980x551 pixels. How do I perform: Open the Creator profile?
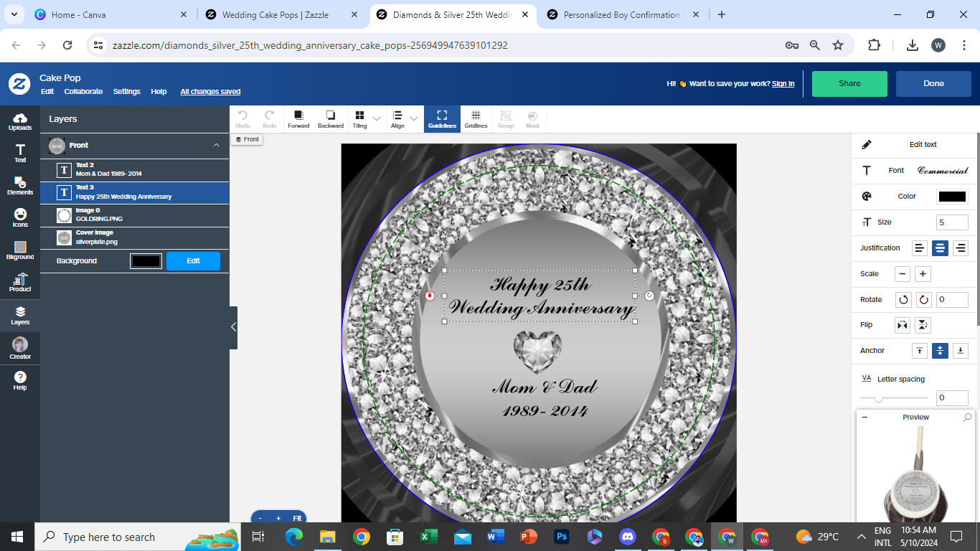click(20, 348)
